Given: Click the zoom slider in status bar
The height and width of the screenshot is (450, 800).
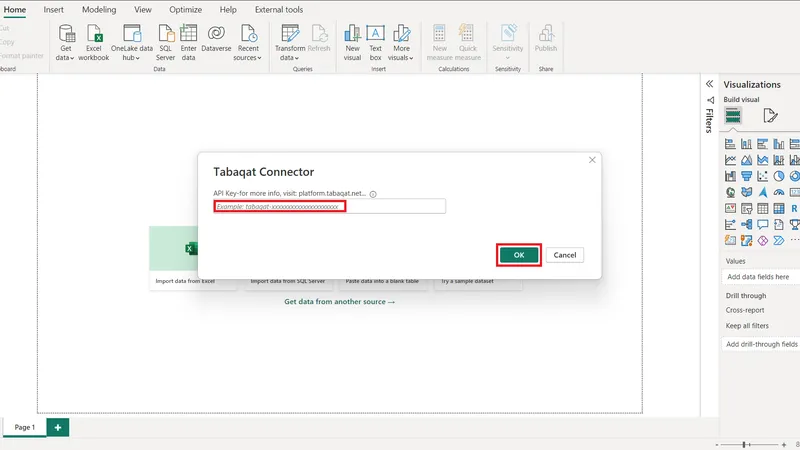Looking at the screenshot, I should [745, 443].
